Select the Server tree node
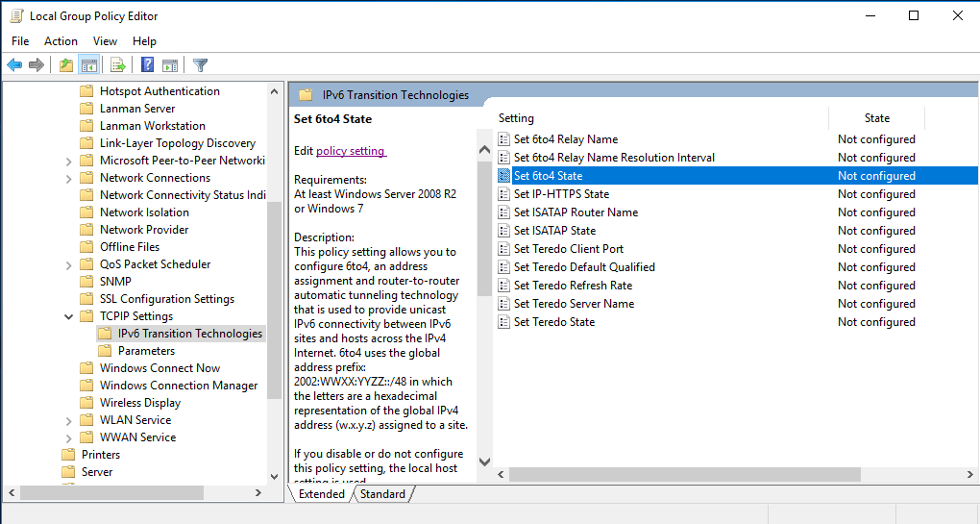The width and height of the screenshot is (980, 524). (x=97, y=472)
